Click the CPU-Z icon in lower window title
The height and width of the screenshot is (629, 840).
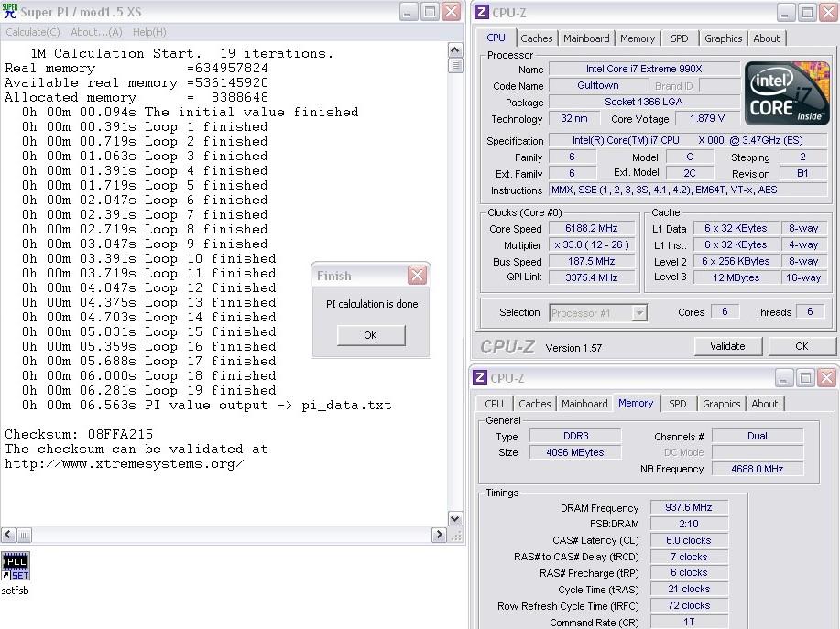480,378
